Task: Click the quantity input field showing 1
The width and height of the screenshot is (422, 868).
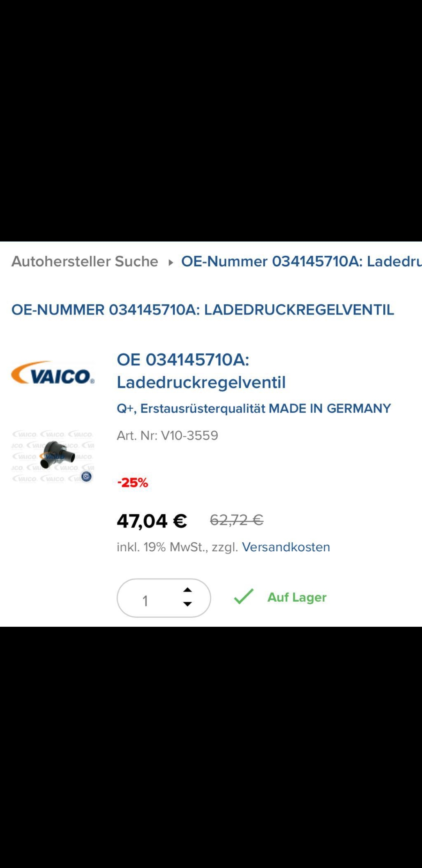Action: point(164,598)
